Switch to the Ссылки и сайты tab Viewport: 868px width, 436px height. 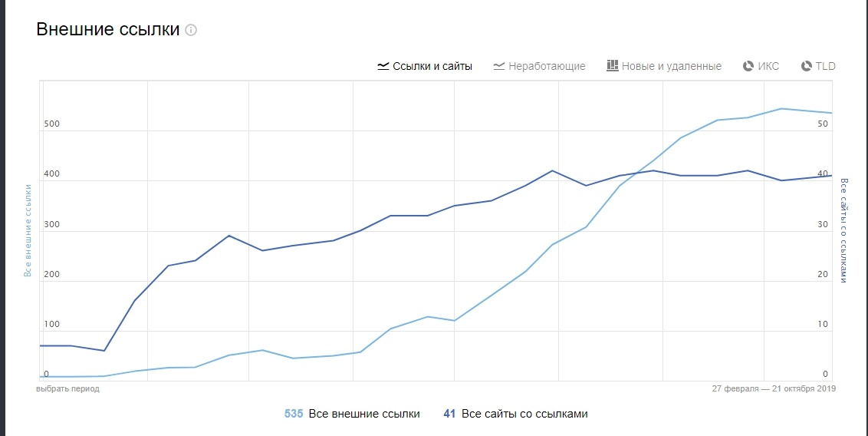pyautogui.click(x=432, y=66)
